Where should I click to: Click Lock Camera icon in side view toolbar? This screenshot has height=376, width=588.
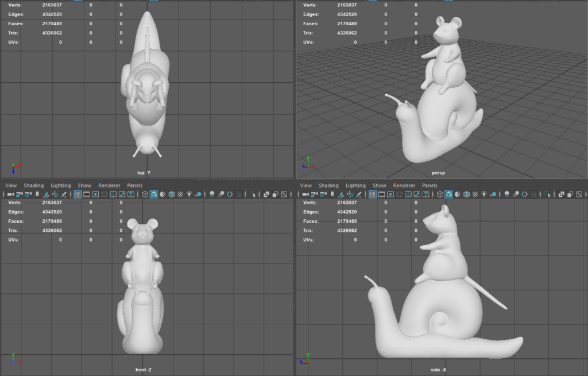314,195
